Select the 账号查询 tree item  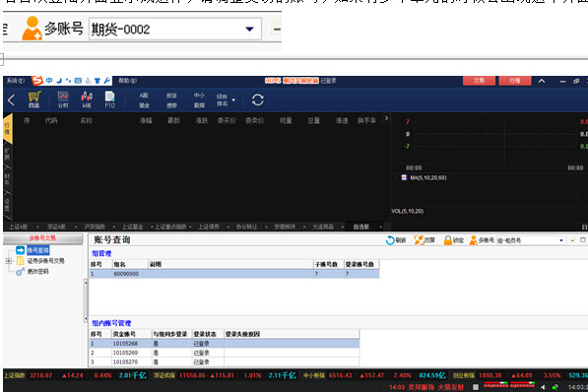(x=37, y=250)
